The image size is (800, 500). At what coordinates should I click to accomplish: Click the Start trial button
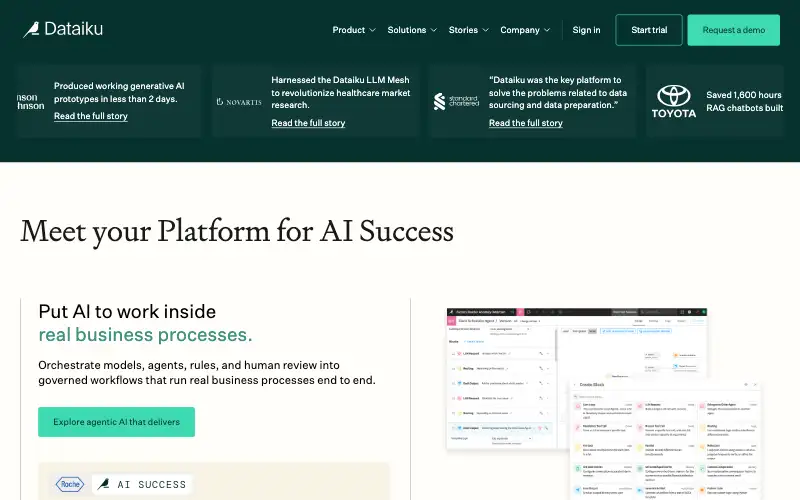[648, 30]
